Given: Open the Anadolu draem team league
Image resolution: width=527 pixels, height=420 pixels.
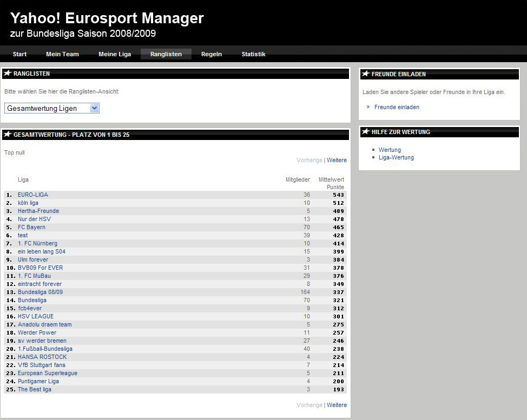Looking at the screenshot, I should [x=45, y=324].
